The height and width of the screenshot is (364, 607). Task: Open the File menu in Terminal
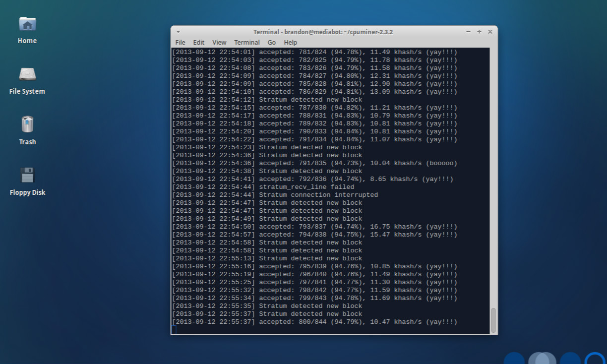[180, 43]
